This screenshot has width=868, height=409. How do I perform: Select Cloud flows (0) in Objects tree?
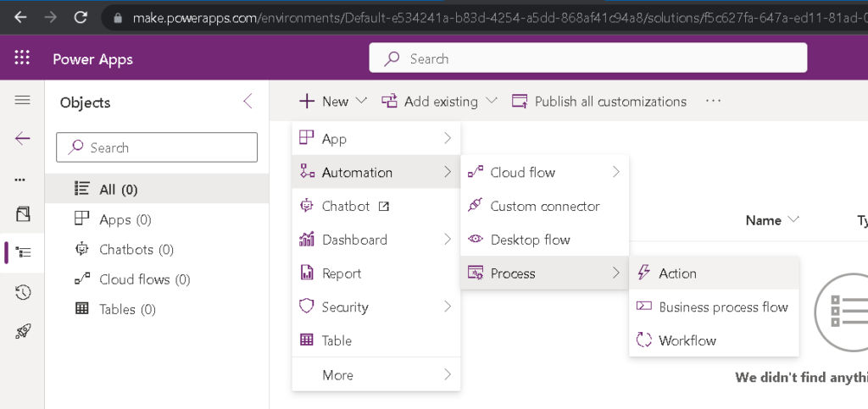tap(157, 279)
